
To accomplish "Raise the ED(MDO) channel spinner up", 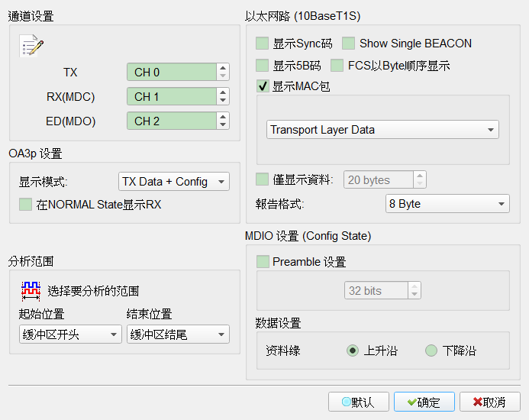I will coord(223,117).
